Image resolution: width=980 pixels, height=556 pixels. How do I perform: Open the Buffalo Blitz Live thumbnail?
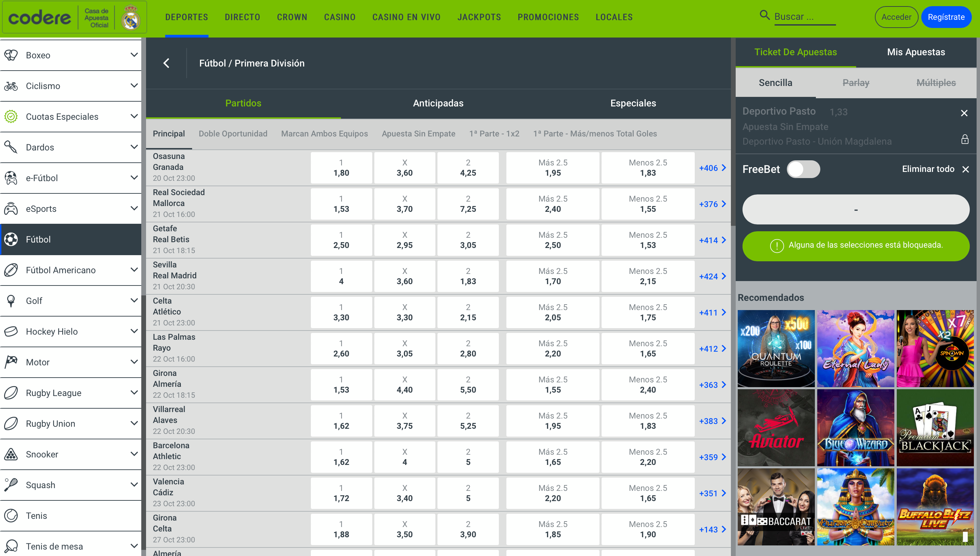tap(935, 507)
